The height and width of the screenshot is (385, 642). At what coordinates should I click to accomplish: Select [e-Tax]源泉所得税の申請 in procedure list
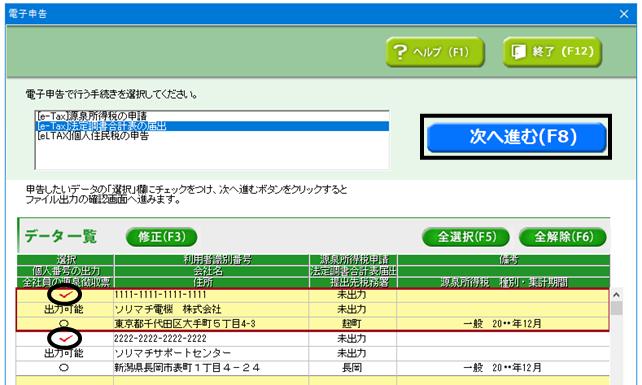212,116
